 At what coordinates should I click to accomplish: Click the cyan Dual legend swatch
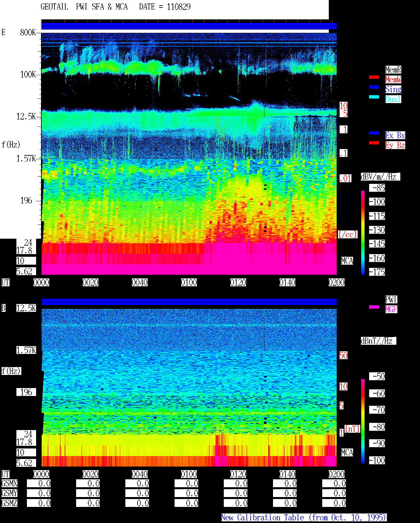pyautogui.click(x=374, y=97)
